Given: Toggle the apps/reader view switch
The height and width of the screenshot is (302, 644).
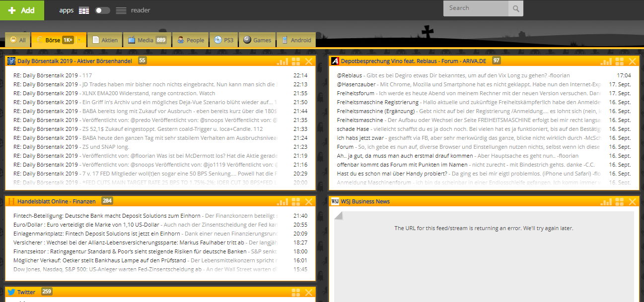Looking at the screenshot, I should (x=103, y=10).
